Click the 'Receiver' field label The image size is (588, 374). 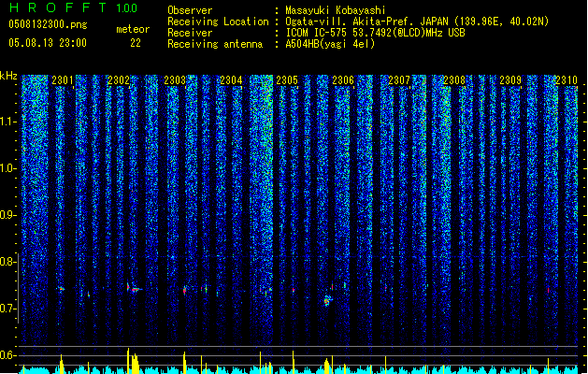tap(190, 33)
